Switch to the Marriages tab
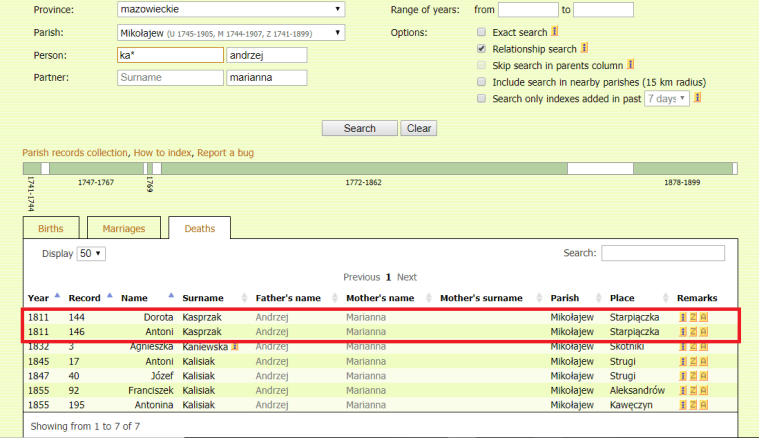 tap(124, 229)
